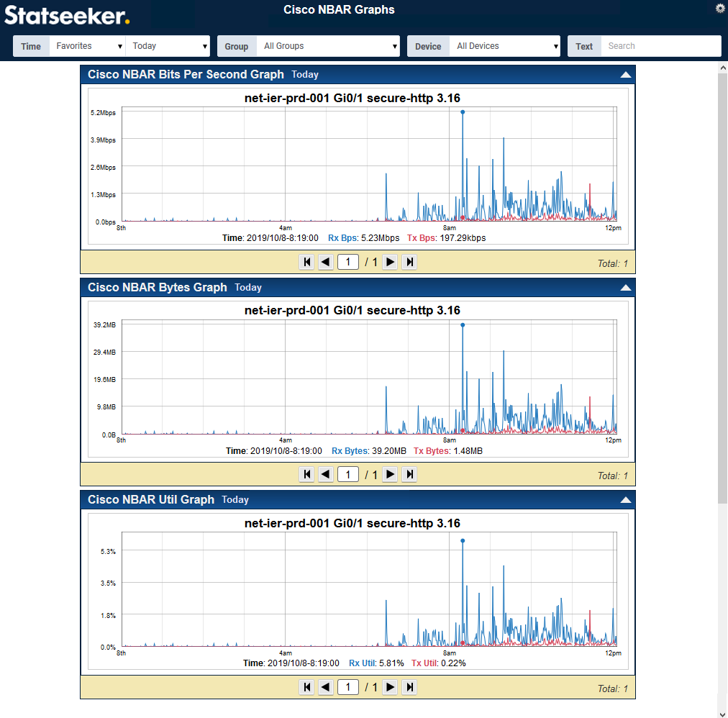The width and height of the screenshot is (728, 718).
Task: Click the Text search input field
Action: [660, 46]
